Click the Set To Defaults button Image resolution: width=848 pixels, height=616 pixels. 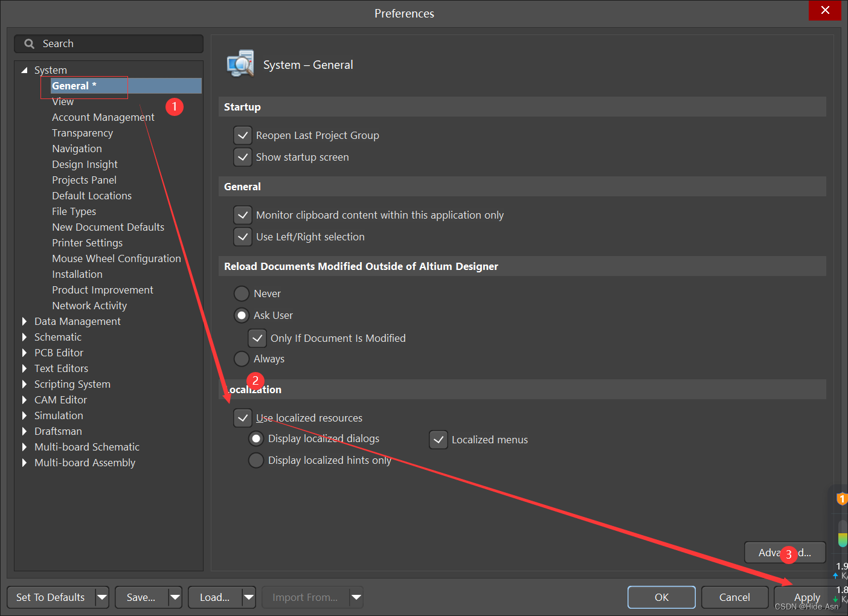coord(51,597)
